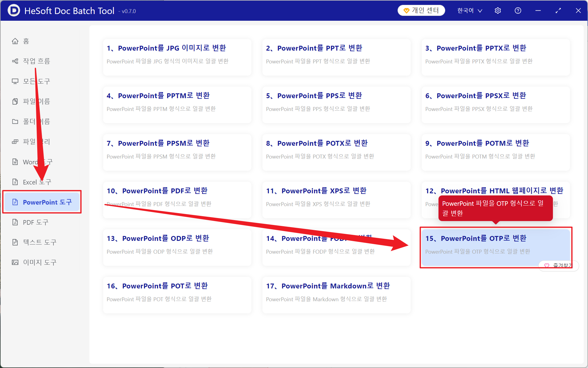Click the HeSoft Doc Batch Tool title
588x368 pixels.
(x=69, y=11)
